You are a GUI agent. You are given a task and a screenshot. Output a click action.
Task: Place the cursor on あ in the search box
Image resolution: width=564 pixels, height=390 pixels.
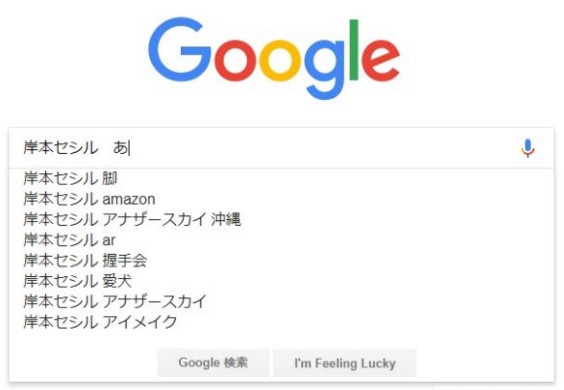coord(121,148)
